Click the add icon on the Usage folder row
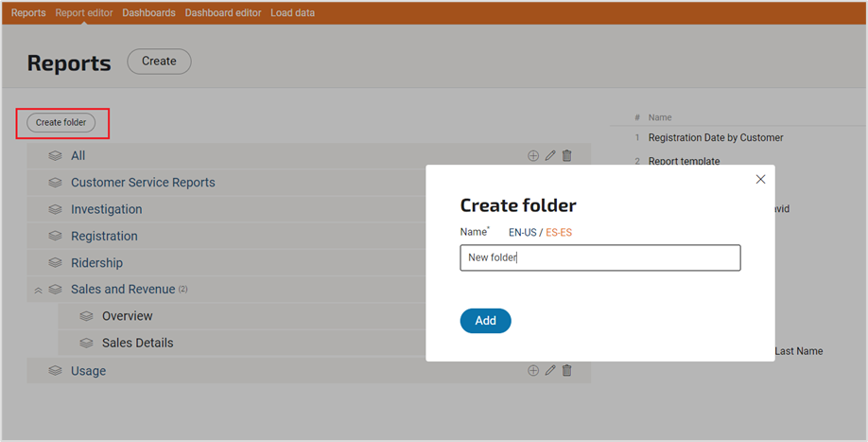 (x=533, y=371)
